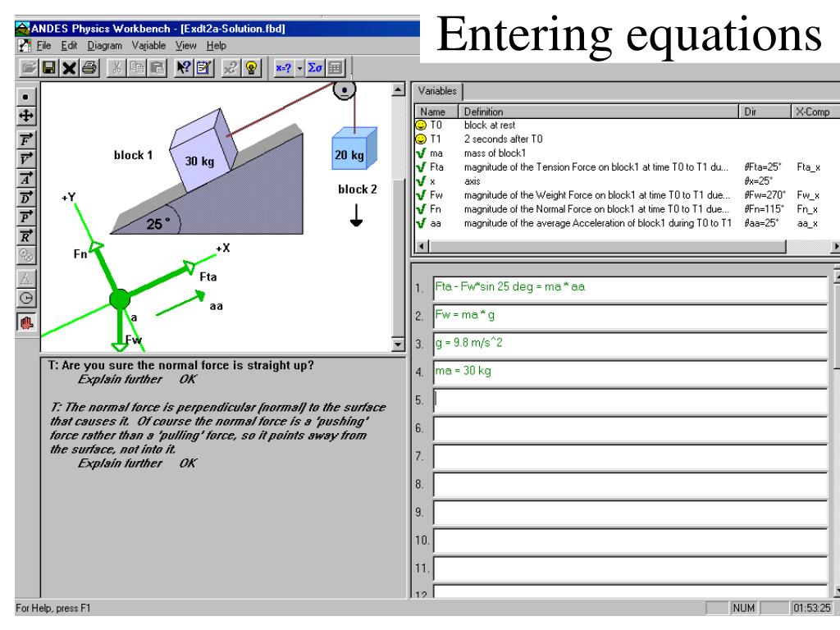Click lower 'OK' link after explanation

[x=188, y=463]
